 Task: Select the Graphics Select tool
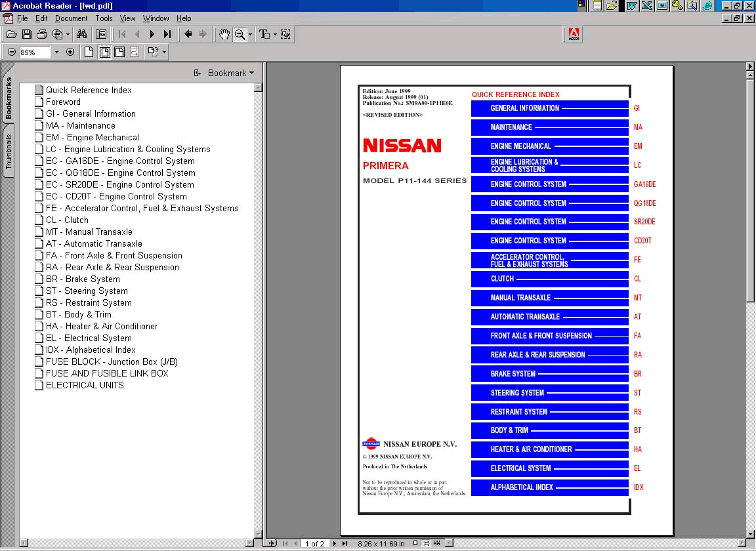click(x=286, y=34)
